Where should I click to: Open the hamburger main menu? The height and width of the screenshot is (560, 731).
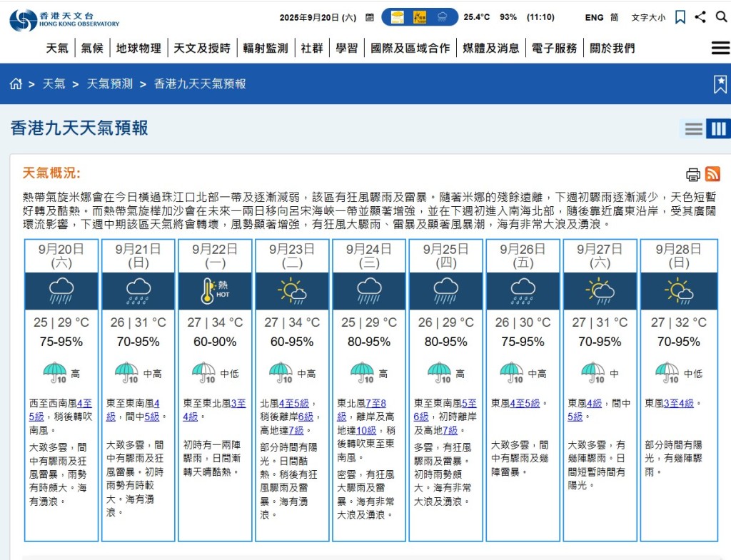point(720,48)
